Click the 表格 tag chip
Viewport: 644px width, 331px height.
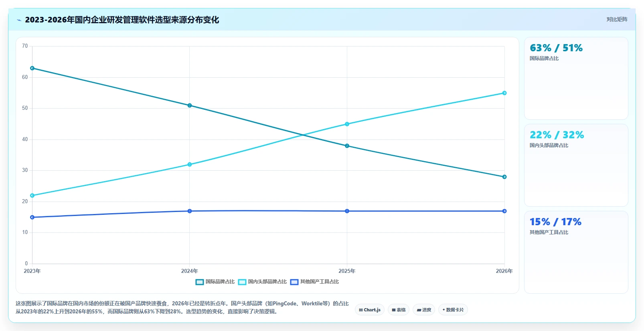(399, 310)
